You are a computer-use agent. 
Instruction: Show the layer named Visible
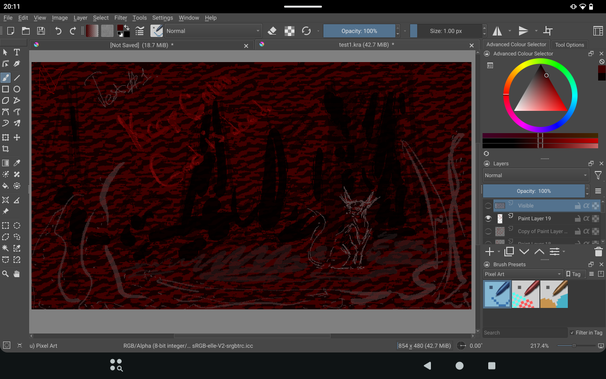[488, 206]
